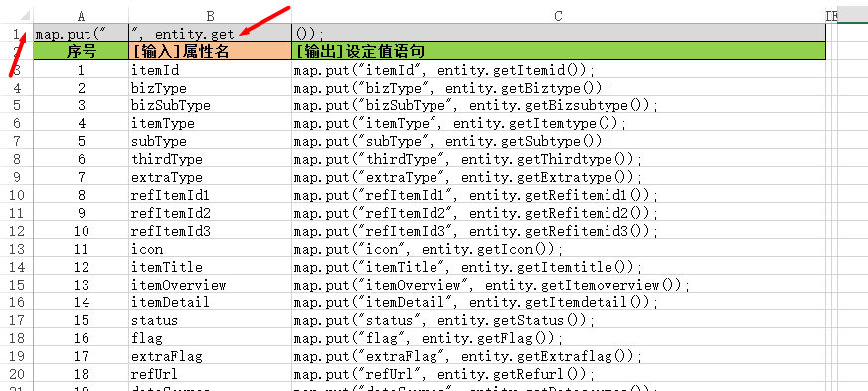Click sequence number 18 cell in row 20
Screen dimensions: 868x391
point(81,374)
